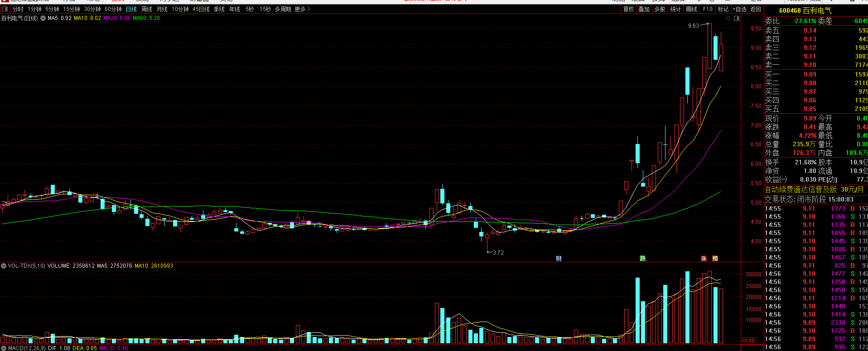This screenshot has width=868, height=351.
Task: Click the 统计 statistics button
Action: pyautogui.click(x=675, y=9)
